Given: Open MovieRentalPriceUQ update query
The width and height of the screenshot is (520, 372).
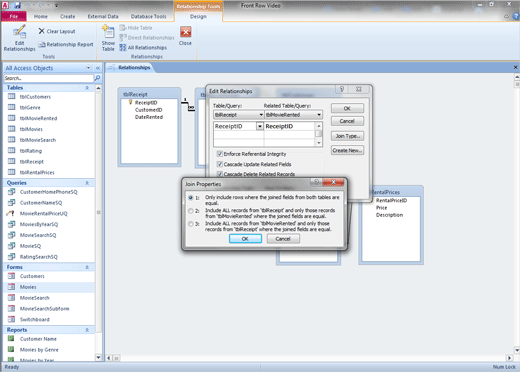Looking at the screenshot, I should 43,213.
